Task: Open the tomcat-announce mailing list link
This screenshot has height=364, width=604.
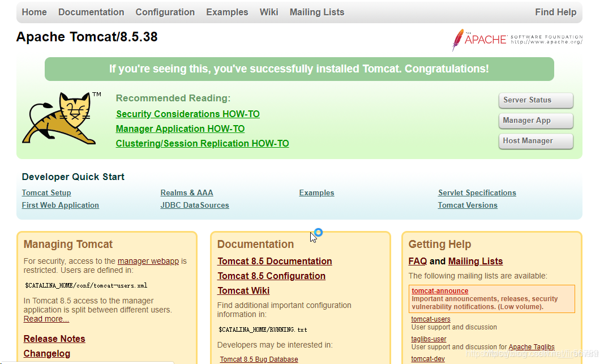Action: coord(440,291)
